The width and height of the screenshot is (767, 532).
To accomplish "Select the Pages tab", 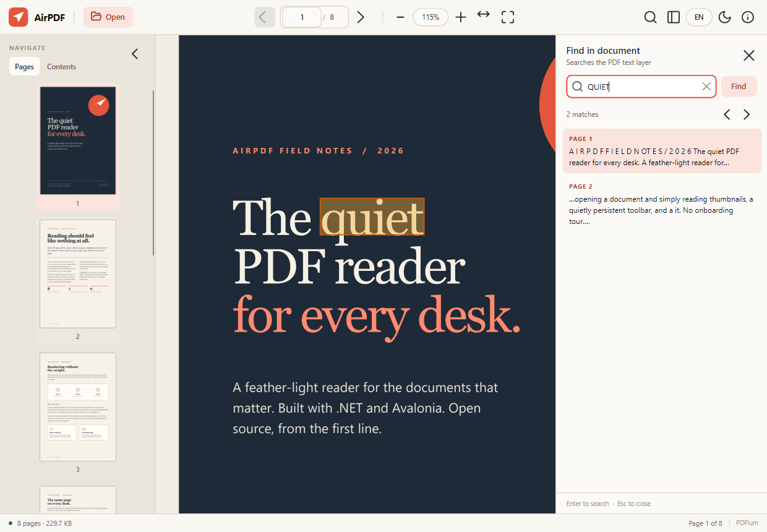I will (x=25, y=67).
